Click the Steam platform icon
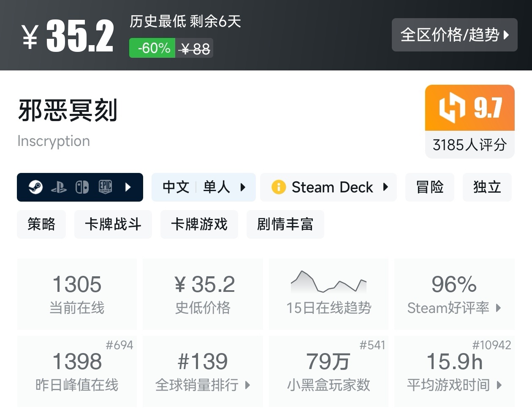This screenshot has width=532, height=418. tap(35, 187)
